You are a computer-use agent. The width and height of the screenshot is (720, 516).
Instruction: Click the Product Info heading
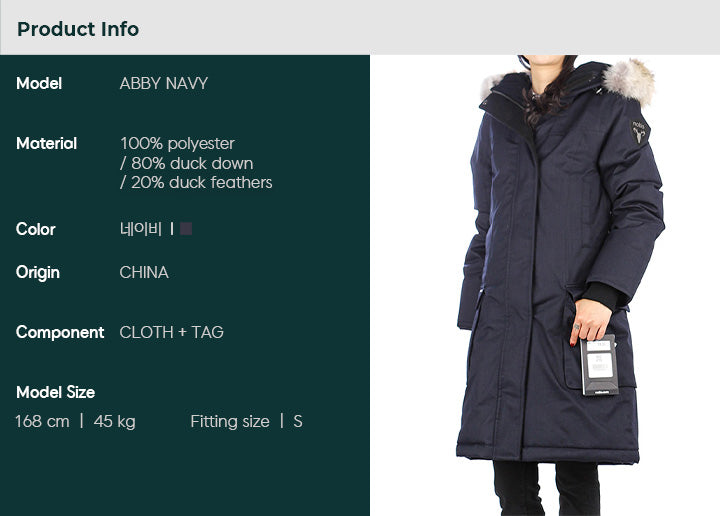tap(78, 29)
